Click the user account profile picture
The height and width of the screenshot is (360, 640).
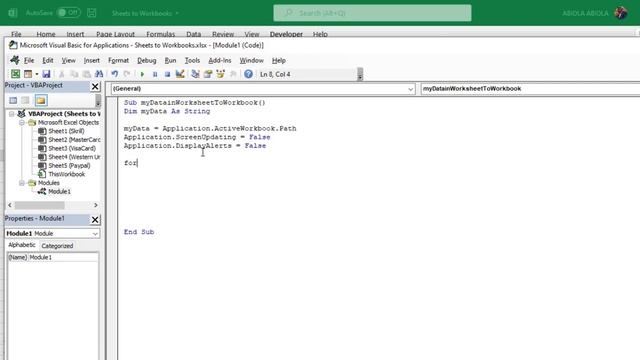click(x=621, y=13)
